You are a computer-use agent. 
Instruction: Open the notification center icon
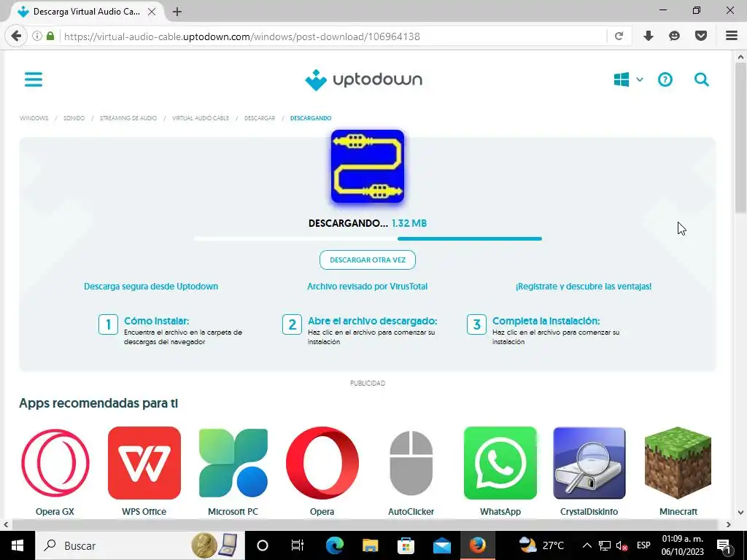tap(724, 545)
